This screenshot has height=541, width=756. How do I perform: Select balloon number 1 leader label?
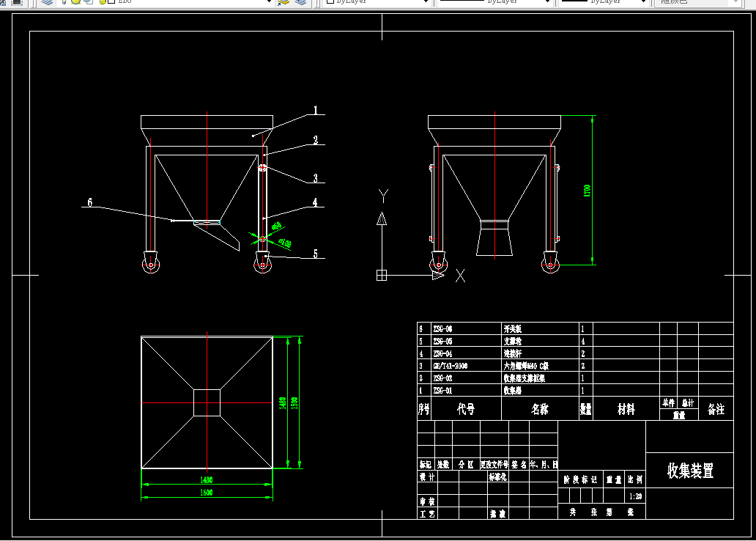316,110
